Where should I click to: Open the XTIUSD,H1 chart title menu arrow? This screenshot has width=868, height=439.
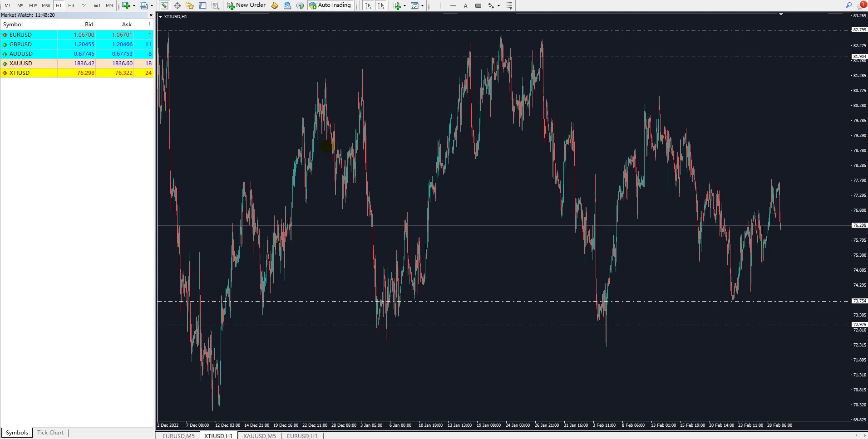point(160,17)
